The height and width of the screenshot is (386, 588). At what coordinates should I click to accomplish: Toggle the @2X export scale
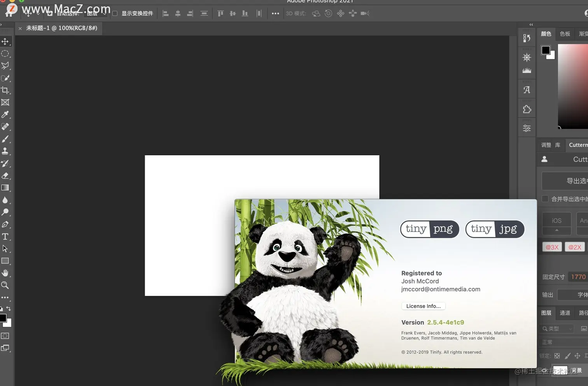[574, 247]
